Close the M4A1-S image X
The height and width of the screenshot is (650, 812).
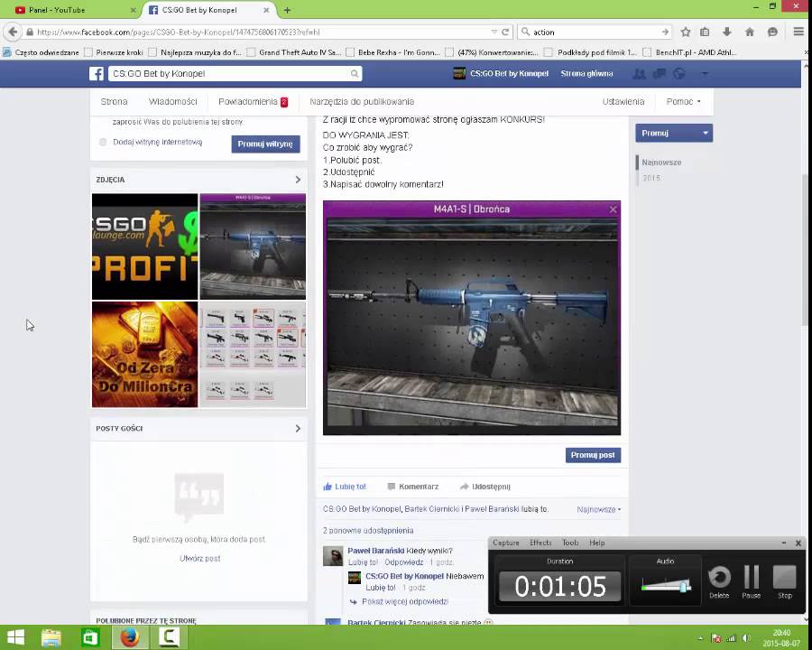(x=614, y=209)
